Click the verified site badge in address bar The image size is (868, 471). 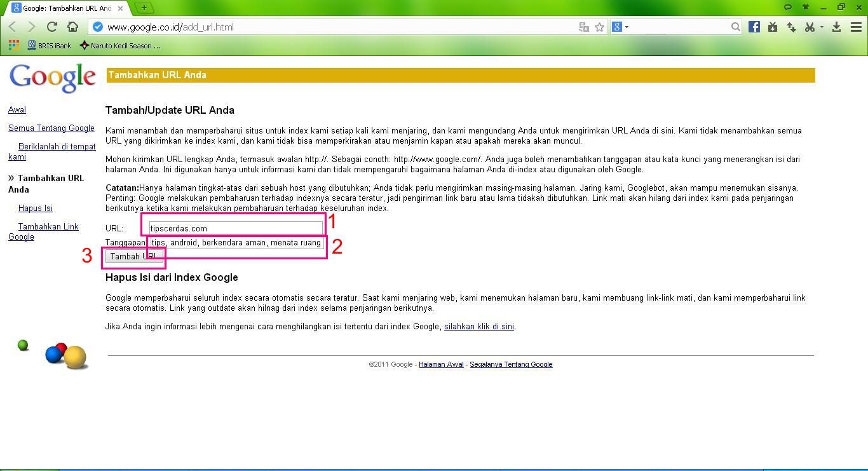pos(97,27)
